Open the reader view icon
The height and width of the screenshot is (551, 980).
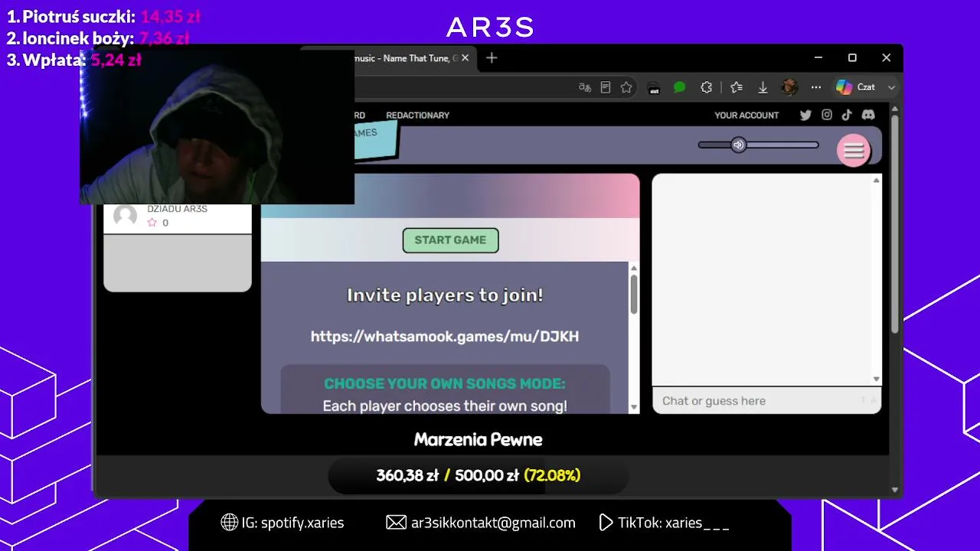click(606, 87)
